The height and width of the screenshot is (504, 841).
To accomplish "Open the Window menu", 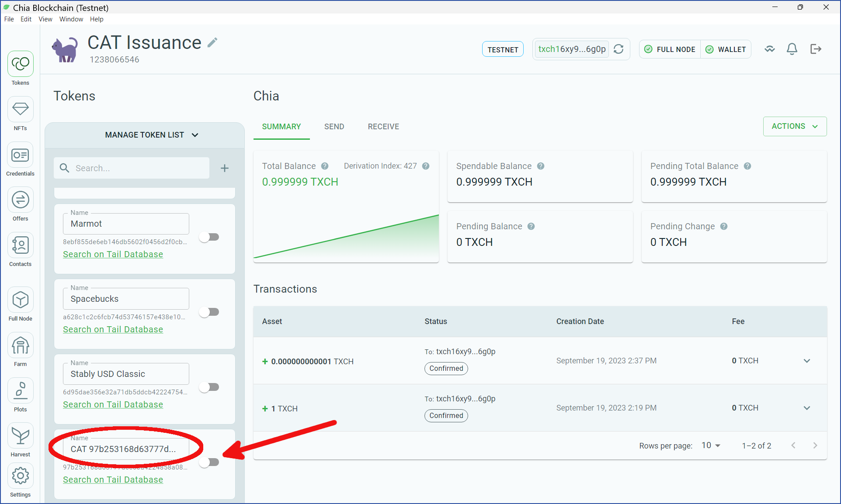I will pyautogui.click(x=71, y=19).
